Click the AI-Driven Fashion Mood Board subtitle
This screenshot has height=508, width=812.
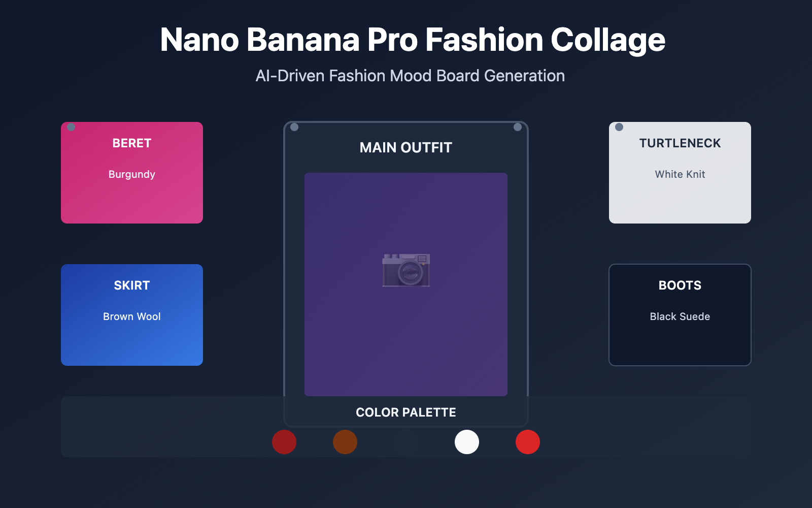[x=410, y=76]
